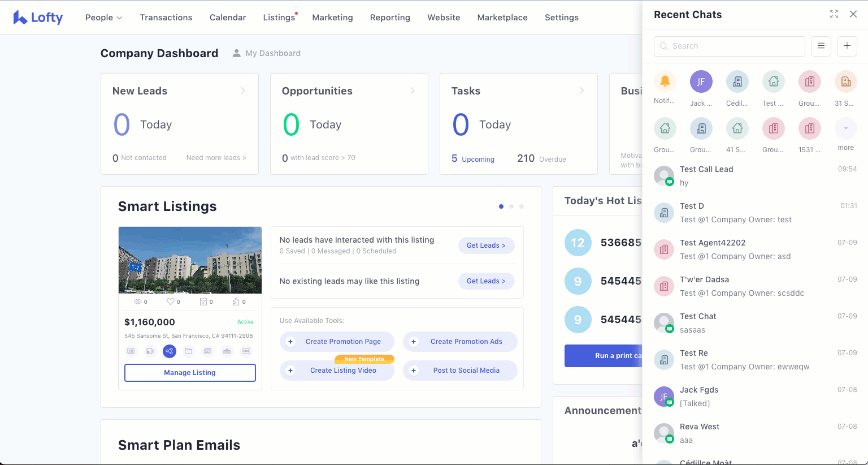Image resolution: width=868 pixels, height=465 pixels.
Task: Open the 210 Overdue tasks link
Action: [541, 159]
